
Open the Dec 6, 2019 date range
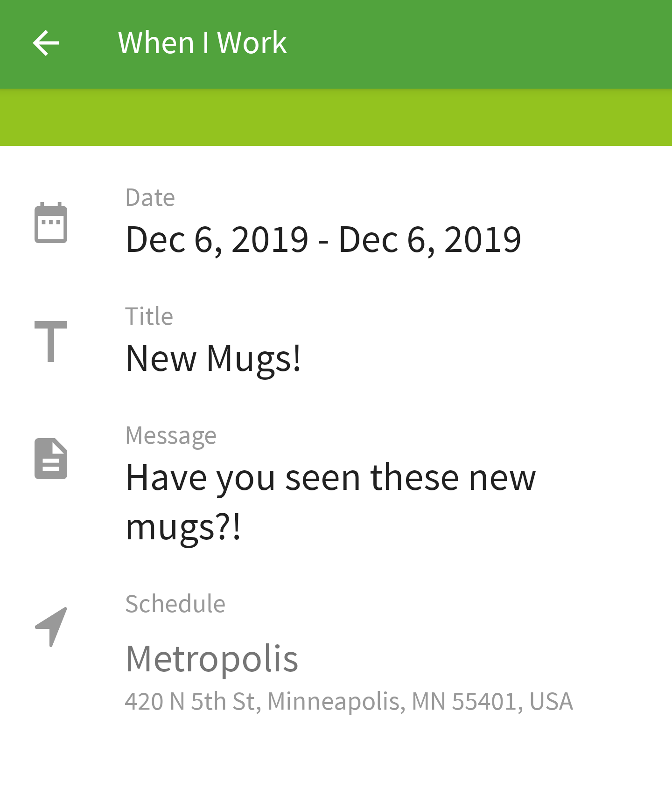(323, 239)
